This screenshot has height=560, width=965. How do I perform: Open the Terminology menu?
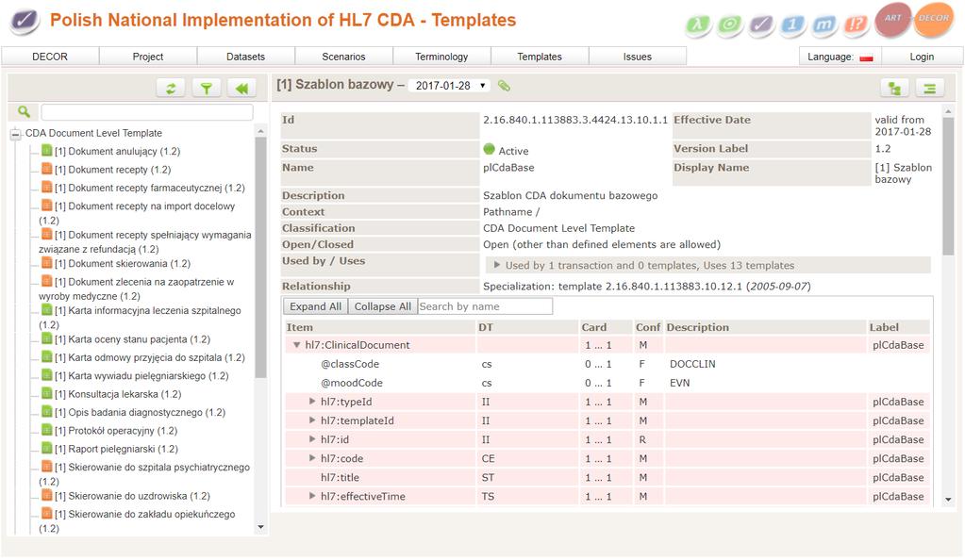[x=441, y=57]
